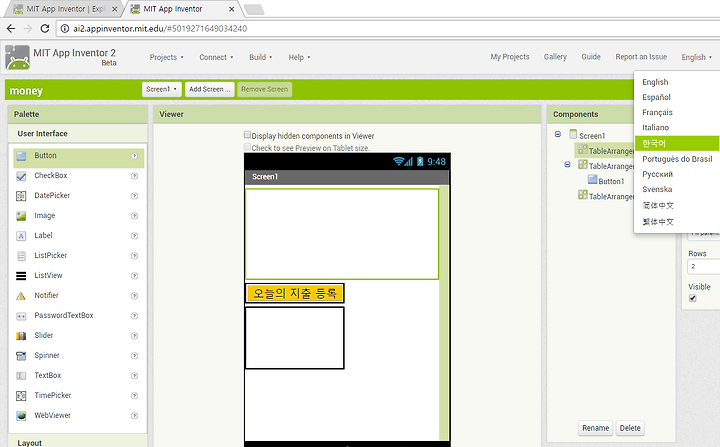Click the Add Screen button
The width and height of the screenshot is (720, 447).
click(209, 89)
